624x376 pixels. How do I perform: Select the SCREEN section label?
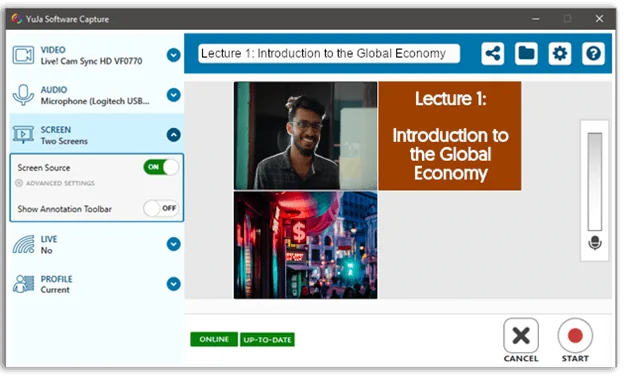[x=56, y=131]
